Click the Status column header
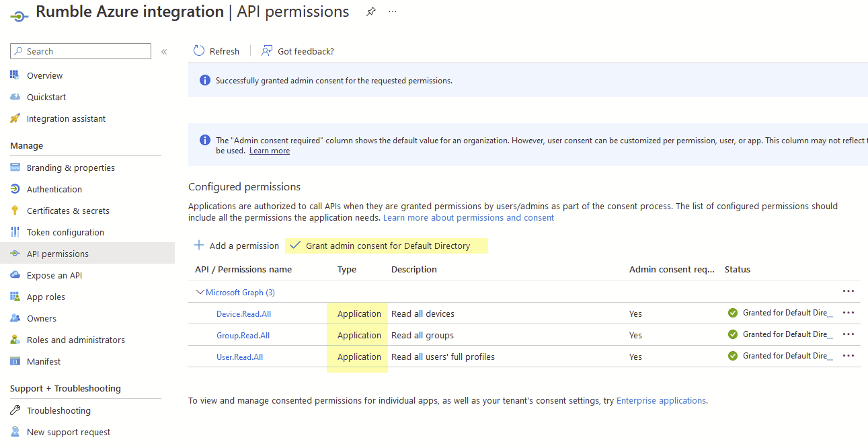The height and width of the screenshot is (448, 868). tap(738, 269)
